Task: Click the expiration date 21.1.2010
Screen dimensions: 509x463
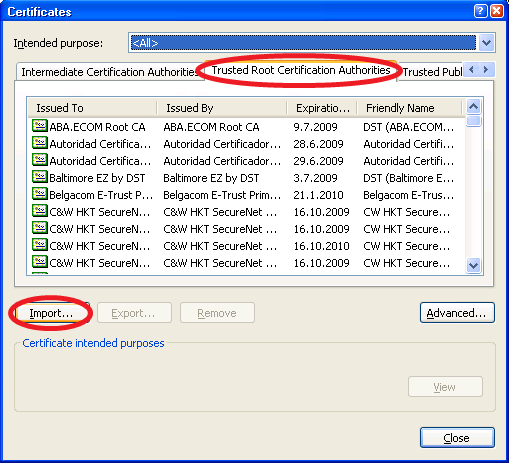Action: [x=318, y=195]
